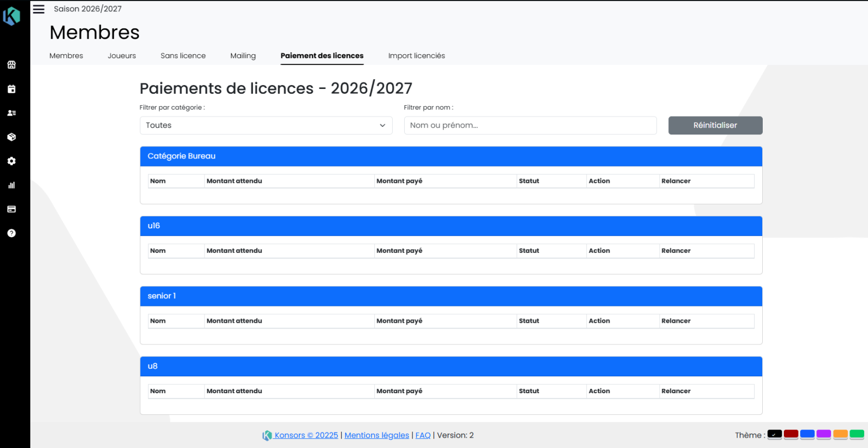
Task: Click the Catégorie Bureau section header
Action: [x=451, y=156]
